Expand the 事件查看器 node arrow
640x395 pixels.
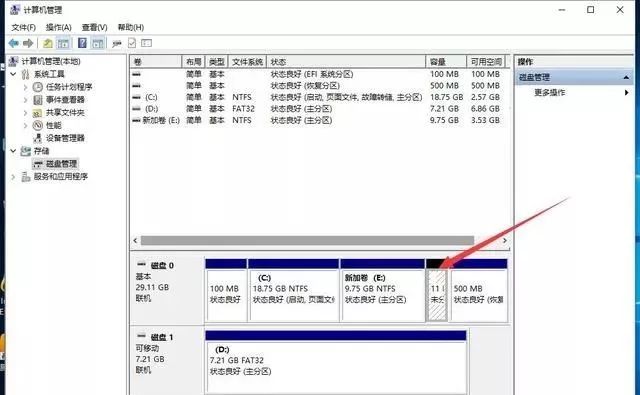pyautogui.click(x=25, y=100)
